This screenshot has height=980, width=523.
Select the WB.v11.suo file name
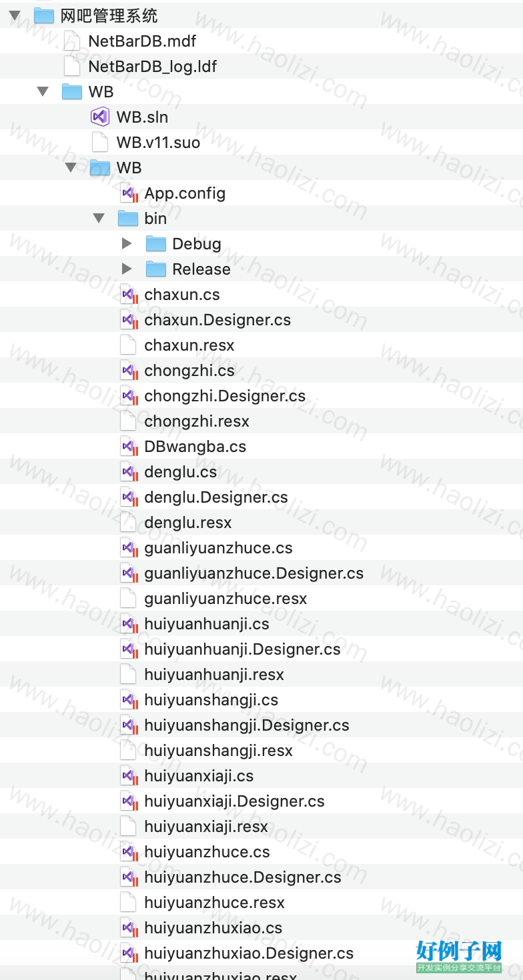(x=158, y=143)
